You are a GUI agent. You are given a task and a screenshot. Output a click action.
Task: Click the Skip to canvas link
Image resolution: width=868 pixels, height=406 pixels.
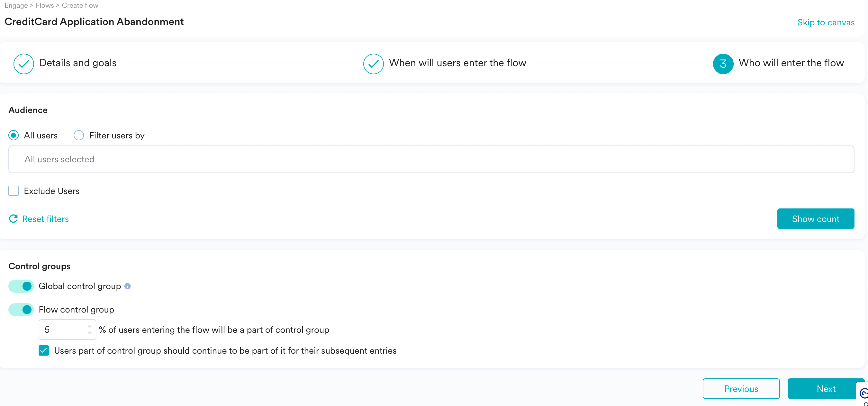[826, 22]
